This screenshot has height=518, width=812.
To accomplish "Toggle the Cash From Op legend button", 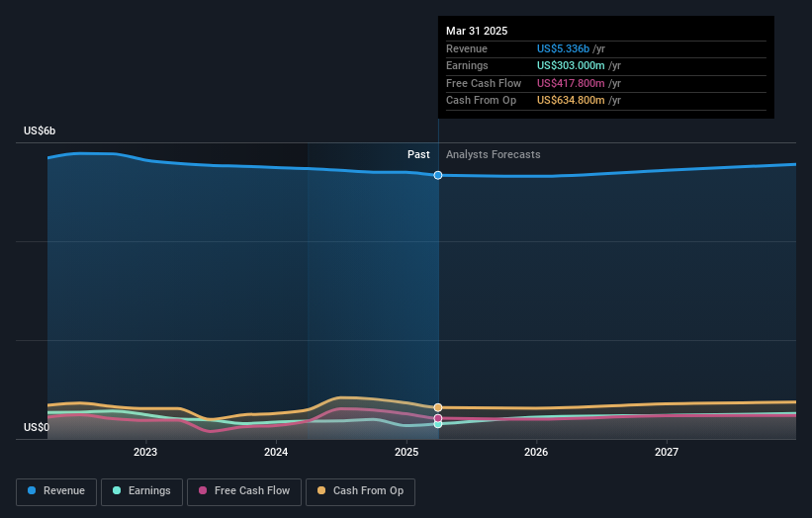I will (x=360, y=491).
